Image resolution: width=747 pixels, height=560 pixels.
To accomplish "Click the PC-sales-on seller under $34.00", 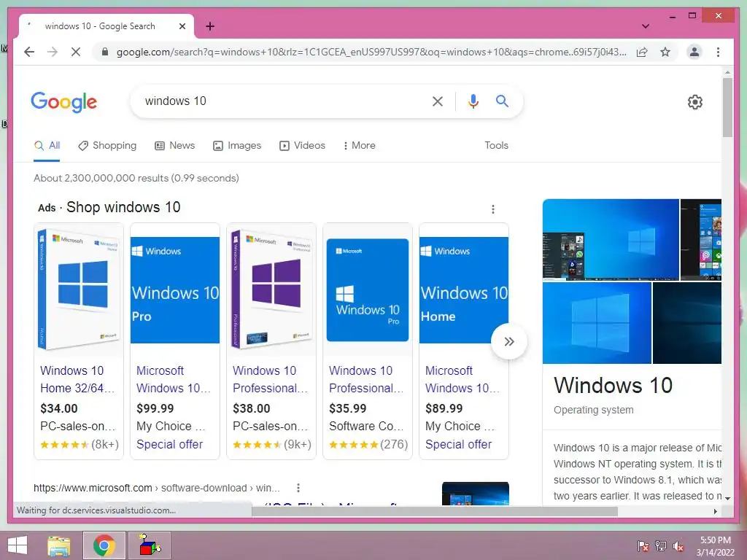I will click(79, 426).
